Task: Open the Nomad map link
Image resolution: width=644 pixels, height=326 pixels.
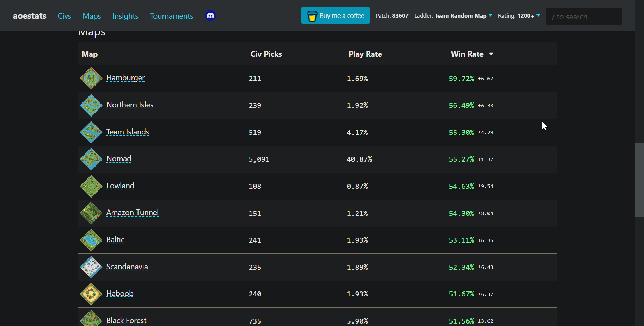Action: pyautogui.click(x=119, y=159)
